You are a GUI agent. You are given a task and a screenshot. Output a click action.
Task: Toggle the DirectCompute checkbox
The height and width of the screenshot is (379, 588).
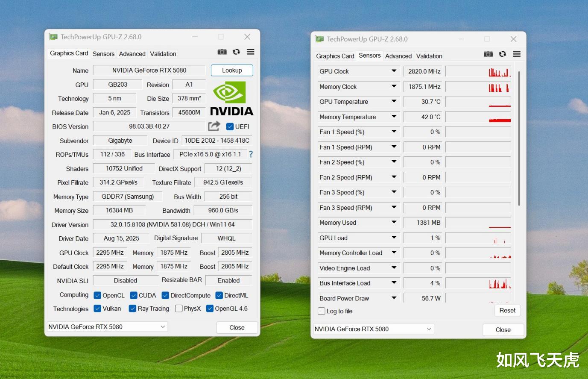pyautogui.click(x=165, y=295)
